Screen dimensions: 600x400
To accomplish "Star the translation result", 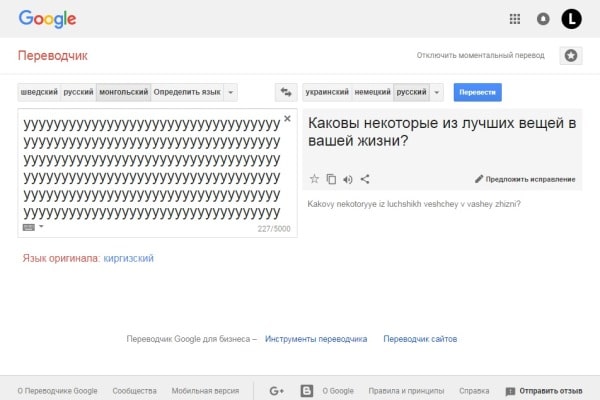I will tap(314, 179).
